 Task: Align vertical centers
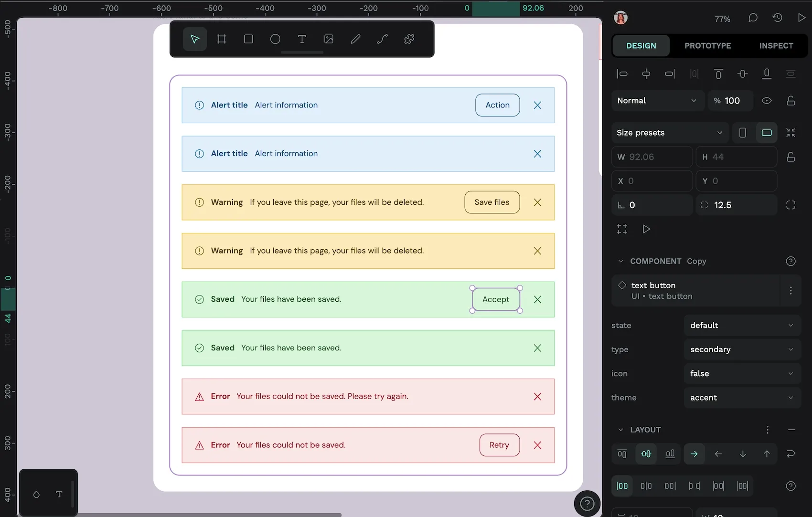(742, 74)
